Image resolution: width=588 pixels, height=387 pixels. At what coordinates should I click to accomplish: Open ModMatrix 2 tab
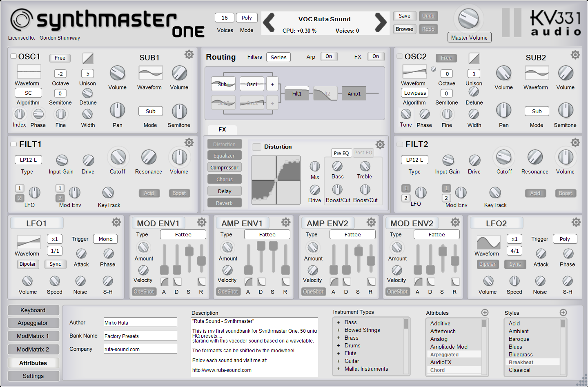pos(33,349)
